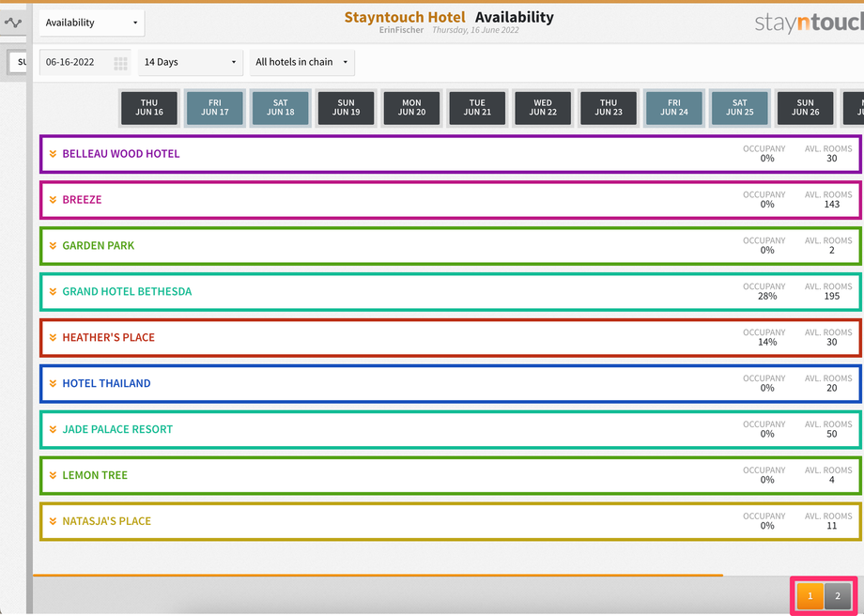
Task: Click the GARDEN PARK name
Action: (98, 246)
